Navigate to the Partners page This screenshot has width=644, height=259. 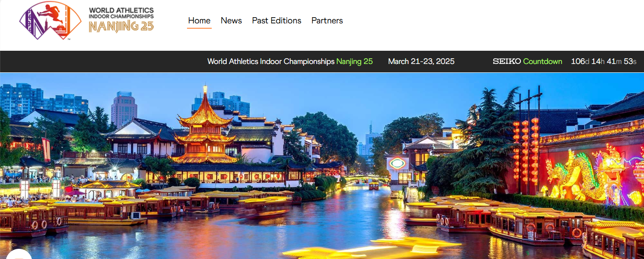[x=327, y=20]
